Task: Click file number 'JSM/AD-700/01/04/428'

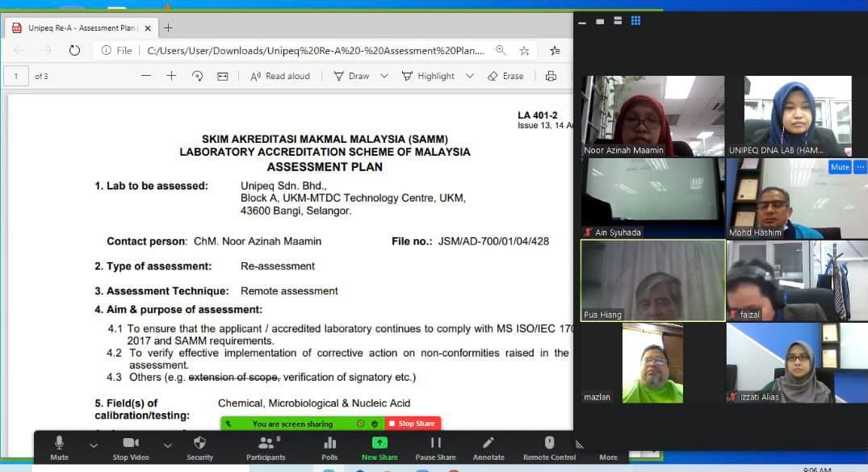Action: coord(493,241)
